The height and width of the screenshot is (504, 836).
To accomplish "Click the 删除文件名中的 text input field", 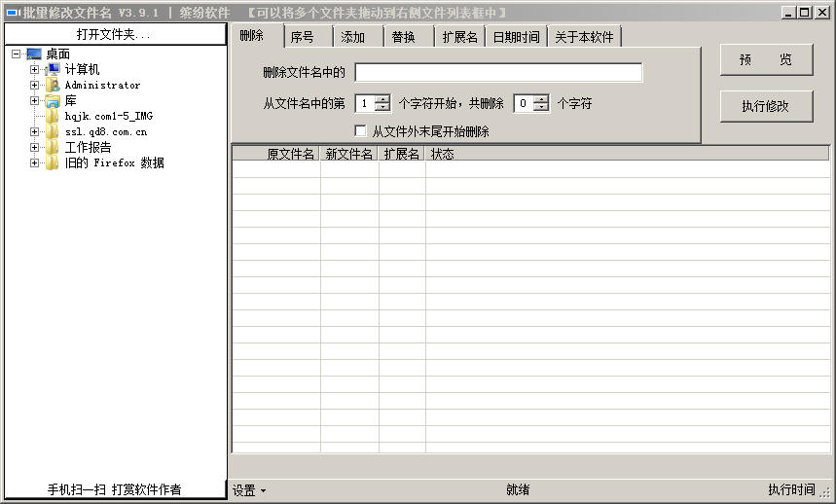I will 498,73.
